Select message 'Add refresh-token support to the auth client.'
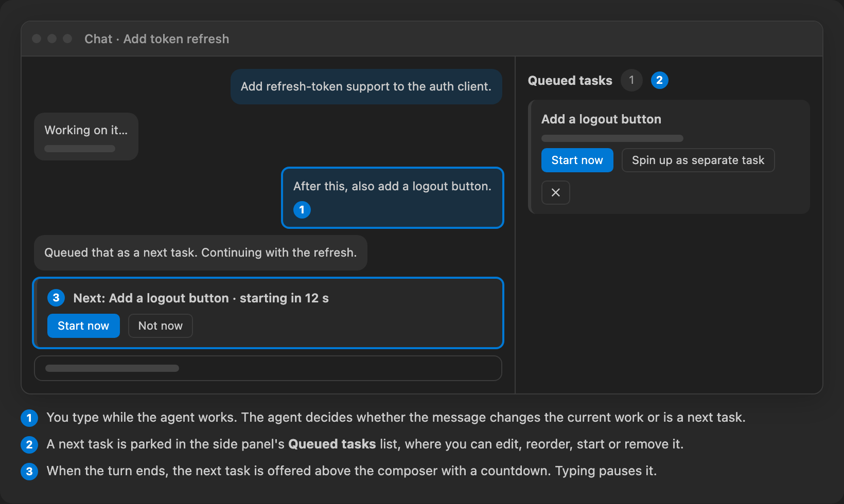The height and width of the screenshot is (504, 844). (366, 86)
